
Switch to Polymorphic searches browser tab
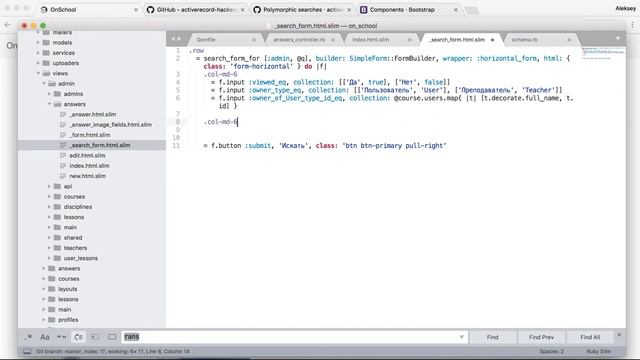click(302, 9)
